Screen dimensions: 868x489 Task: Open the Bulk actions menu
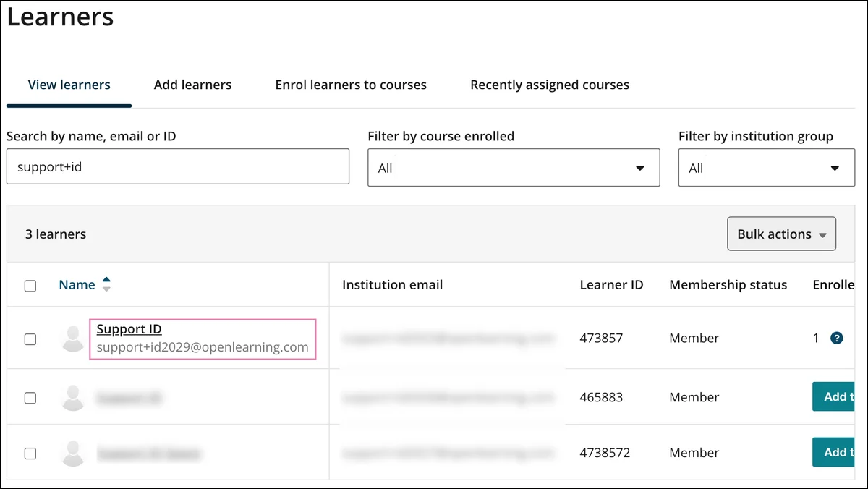click(x=781, y=234)
